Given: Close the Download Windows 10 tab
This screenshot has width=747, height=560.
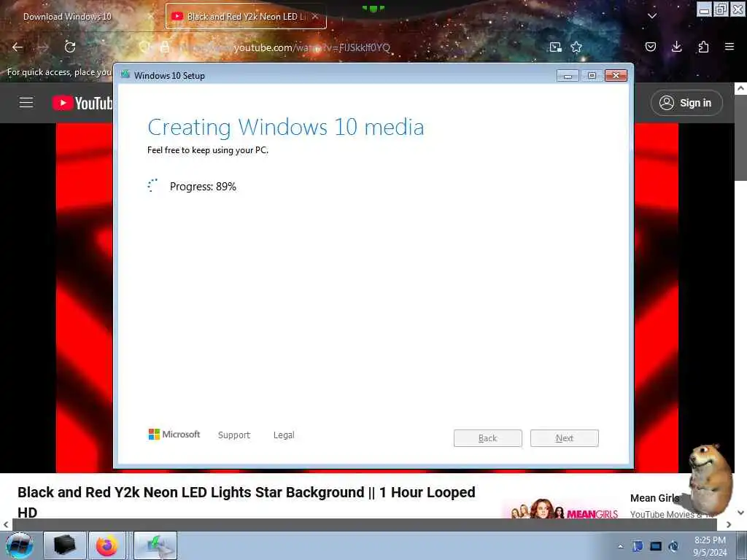Looking at the screenshot, I should point(150,16).
